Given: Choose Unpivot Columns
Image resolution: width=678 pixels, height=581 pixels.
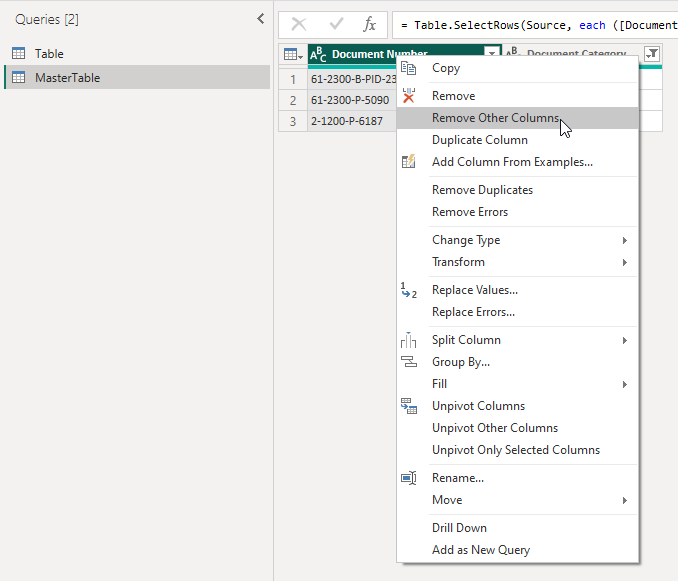Looking at the screenshot, I should (517, 406).
